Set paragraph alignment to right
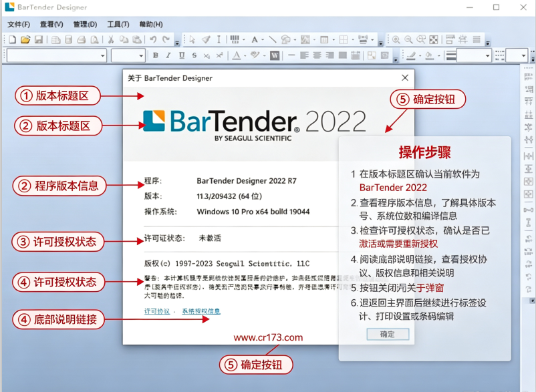The image size is (536, 392). click(x=329, y=55)
